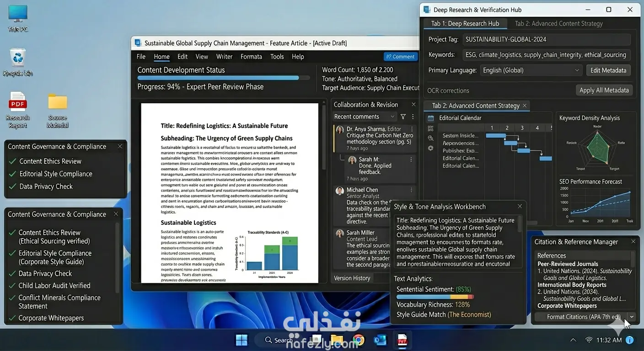The height and width of the screenshot is (351, 644).
Task: Click the calendar icon beside Editorial Calendar
Action: [430, 118]
